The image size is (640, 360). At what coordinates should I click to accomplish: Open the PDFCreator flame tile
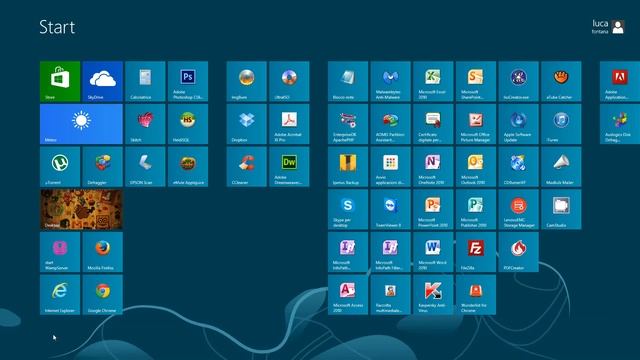(518, 252)
